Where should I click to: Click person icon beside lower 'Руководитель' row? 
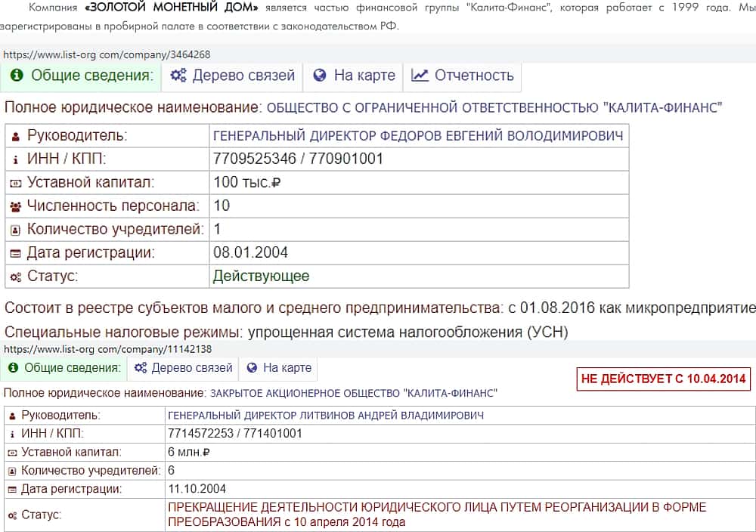pos(13,416)
